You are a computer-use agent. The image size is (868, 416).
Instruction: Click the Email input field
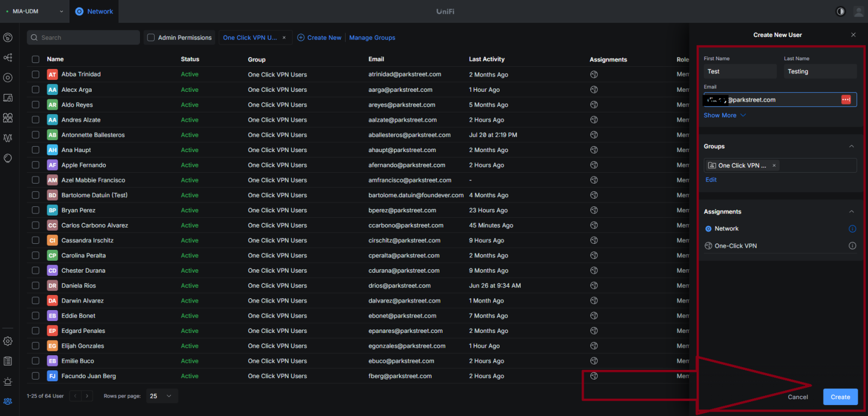pos(780,99)
